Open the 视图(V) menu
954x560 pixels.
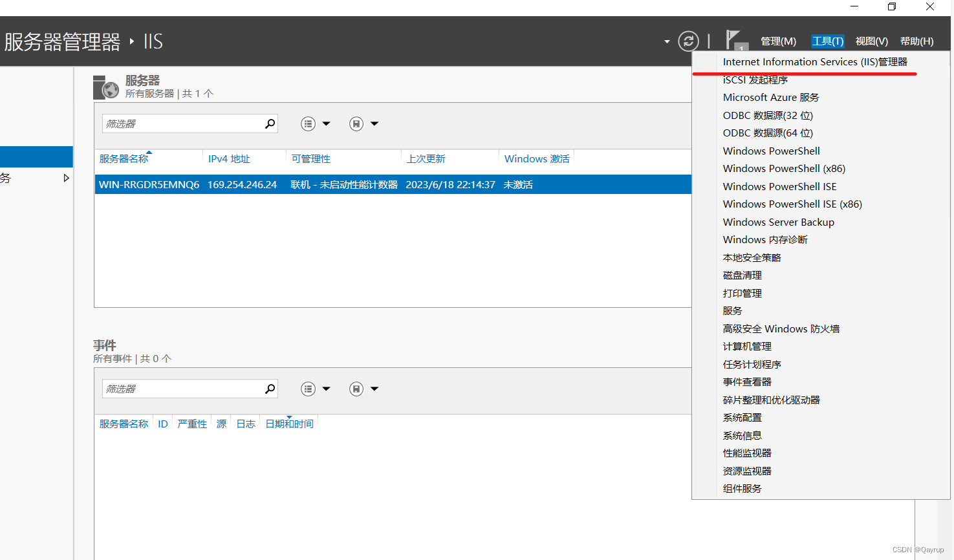871,41
